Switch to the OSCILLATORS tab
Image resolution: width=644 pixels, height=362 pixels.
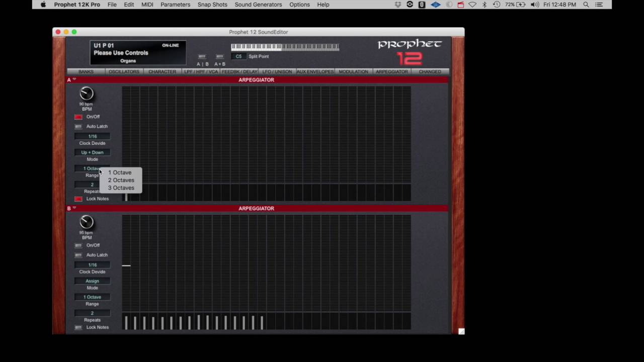[124, 71]
